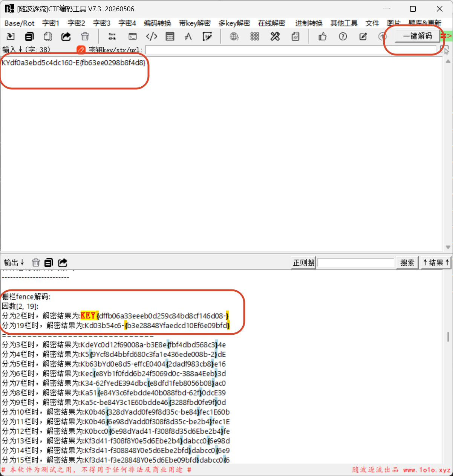Click the code brackets </> icon
This screenshot has width=453, height=476.
click(152, 37)
